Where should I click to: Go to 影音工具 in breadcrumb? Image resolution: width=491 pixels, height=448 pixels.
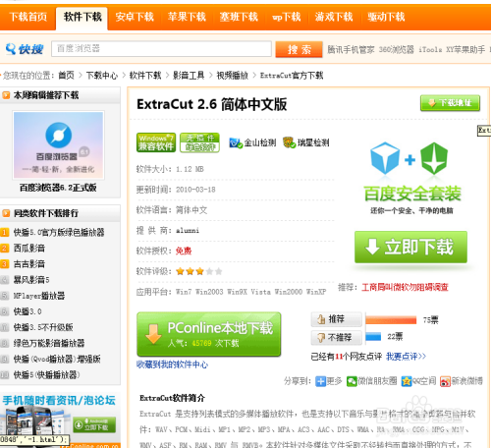tap(189, 76)
